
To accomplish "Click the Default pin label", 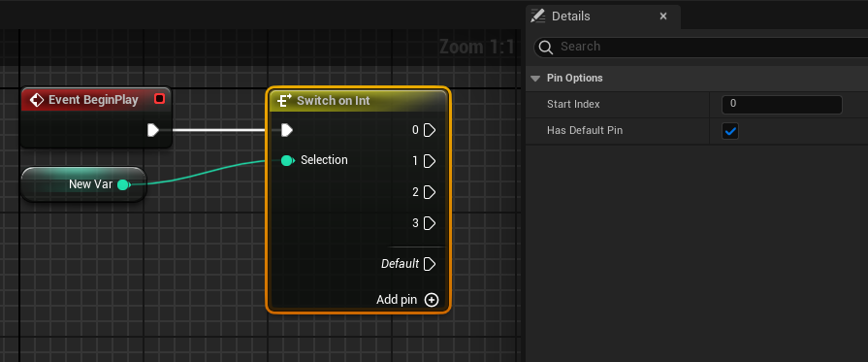I will 400,264.
